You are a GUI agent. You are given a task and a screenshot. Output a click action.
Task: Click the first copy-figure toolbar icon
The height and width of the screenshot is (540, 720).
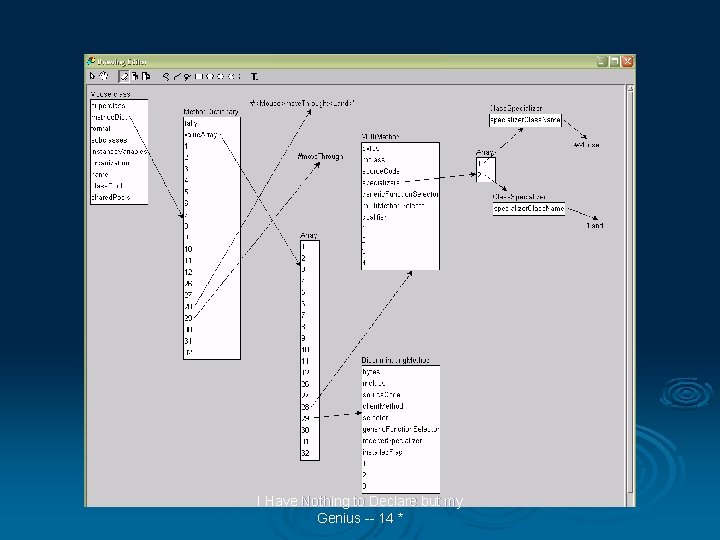click(135, 76)
